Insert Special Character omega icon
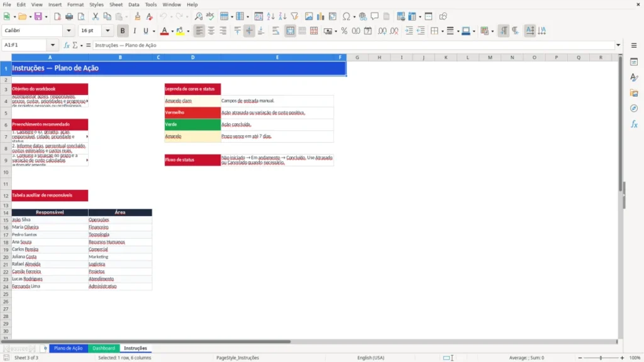 pos(347,16)
